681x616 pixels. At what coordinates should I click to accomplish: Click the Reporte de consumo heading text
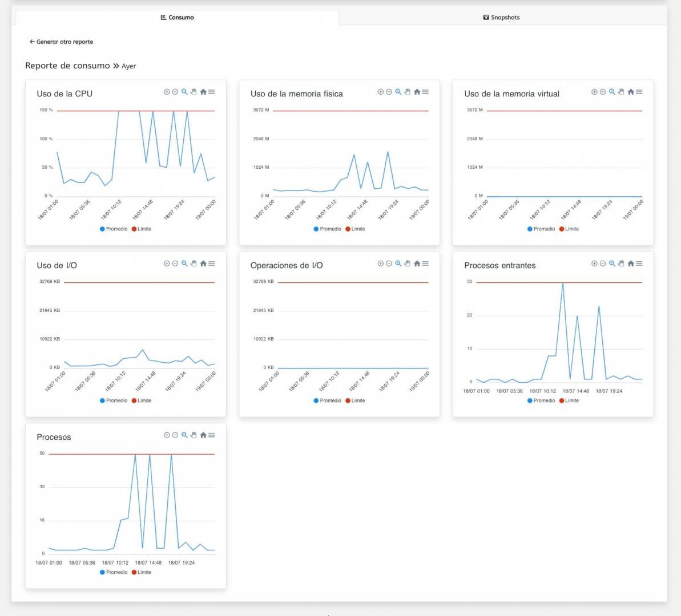[67, 66]
